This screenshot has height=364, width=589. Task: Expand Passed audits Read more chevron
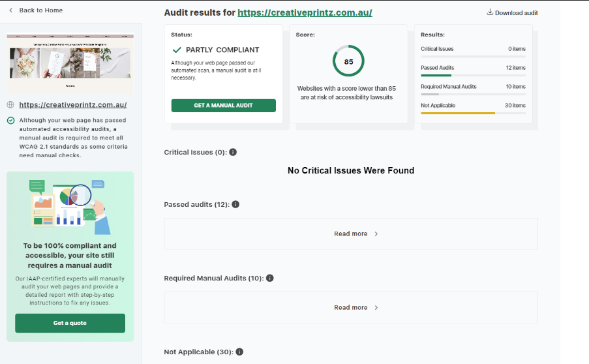[x=376, y=234]
